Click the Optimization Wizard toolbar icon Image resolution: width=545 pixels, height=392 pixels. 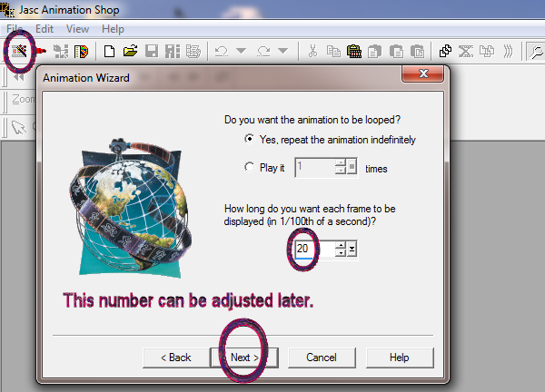pyautogui.click(x=193, y=52)
